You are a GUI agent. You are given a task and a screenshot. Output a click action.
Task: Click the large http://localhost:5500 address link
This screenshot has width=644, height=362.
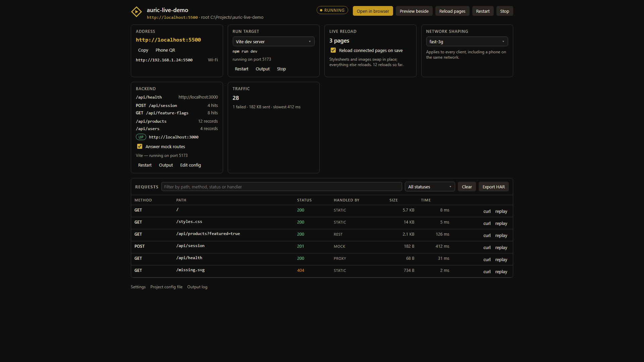point(168,40)
